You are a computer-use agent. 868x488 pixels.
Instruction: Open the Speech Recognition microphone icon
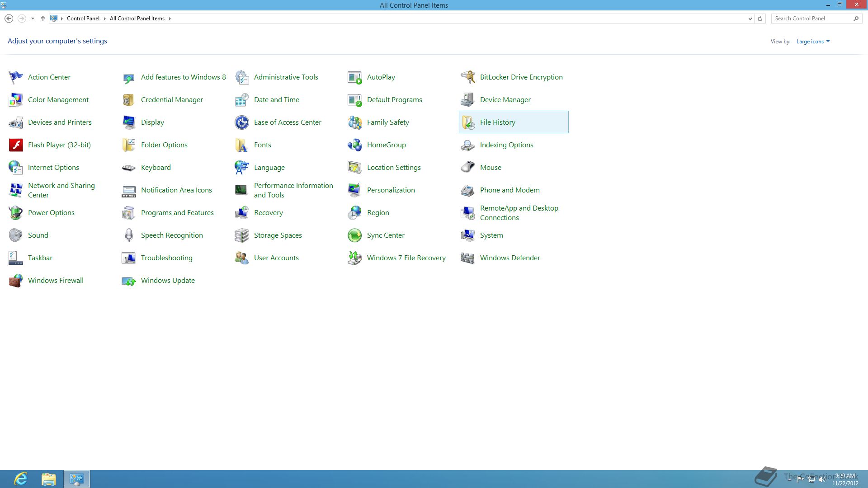click(x=129, y=235)
